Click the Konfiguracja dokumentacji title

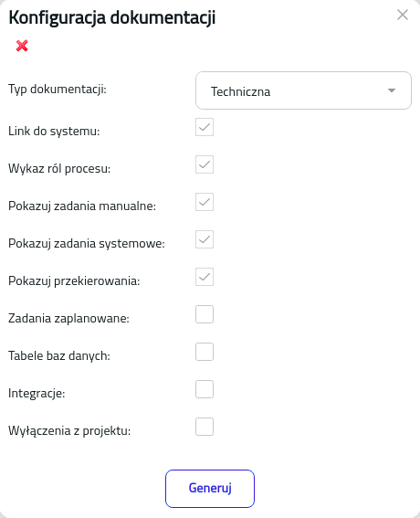(x=112, y=17)
